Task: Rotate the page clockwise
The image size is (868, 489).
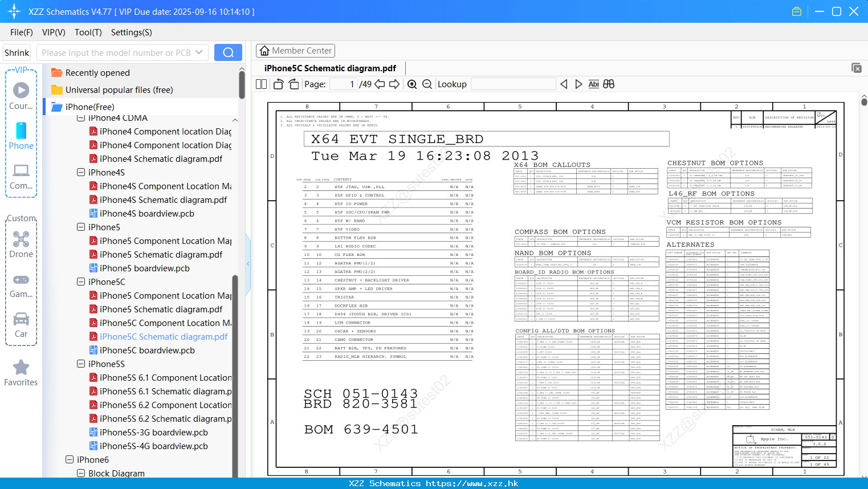Action: [x=294, y=84]
